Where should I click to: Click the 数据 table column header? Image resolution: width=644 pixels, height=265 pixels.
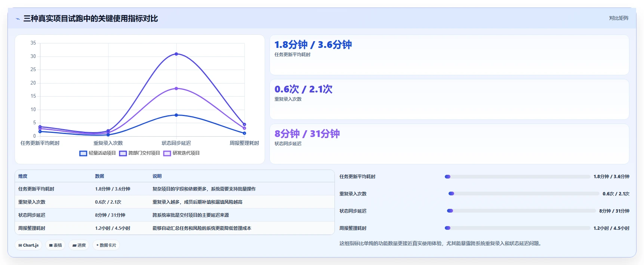tap(99, 176)
